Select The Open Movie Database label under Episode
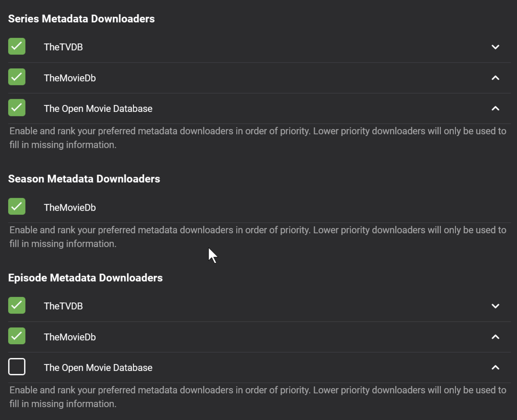Image resolution: width=517 pixels, height=420 pixels. pyautogui.click(x=98, y=367)
